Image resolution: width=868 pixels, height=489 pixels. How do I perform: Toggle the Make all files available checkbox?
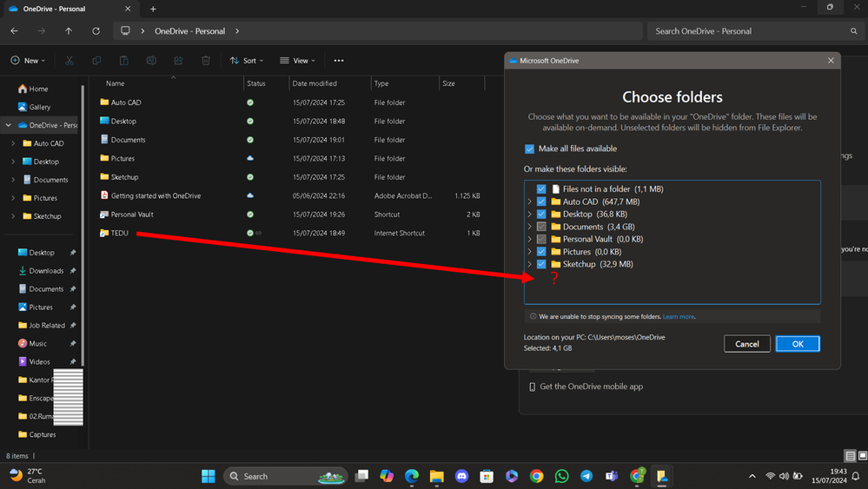(529, 149)
